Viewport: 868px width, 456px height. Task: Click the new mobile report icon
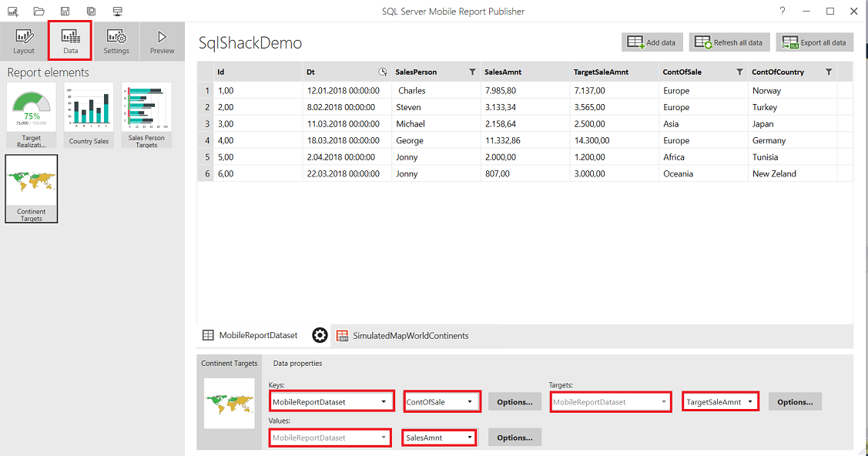(13, 11)
